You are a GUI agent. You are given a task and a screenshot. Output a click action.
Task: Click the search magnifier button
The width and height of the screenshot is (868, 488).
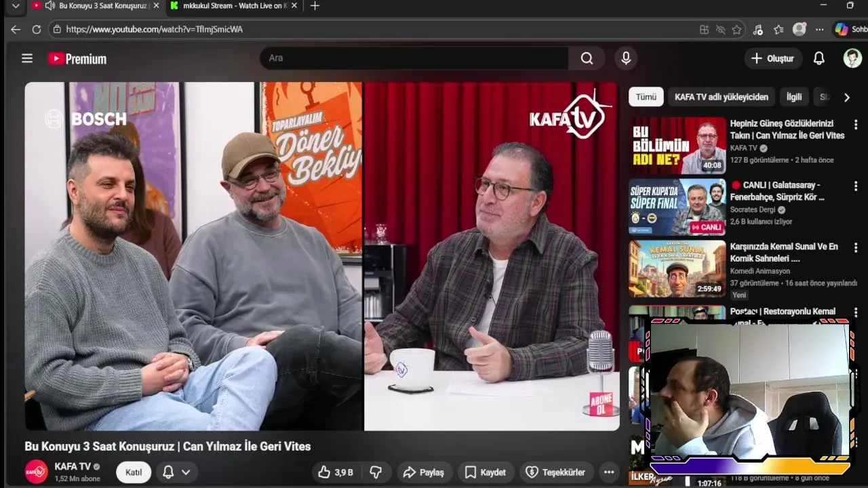pyautogui.click(x=587, y=58)
